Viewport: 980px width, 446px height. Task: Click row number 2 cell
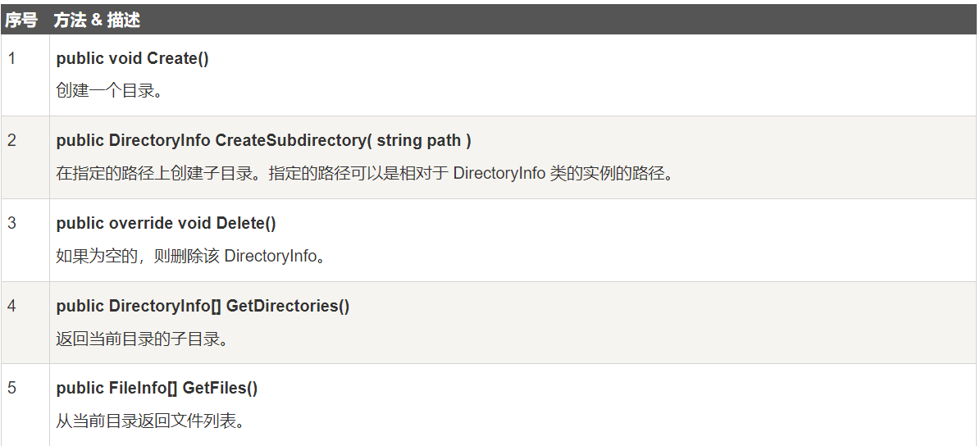pos(12,140)
